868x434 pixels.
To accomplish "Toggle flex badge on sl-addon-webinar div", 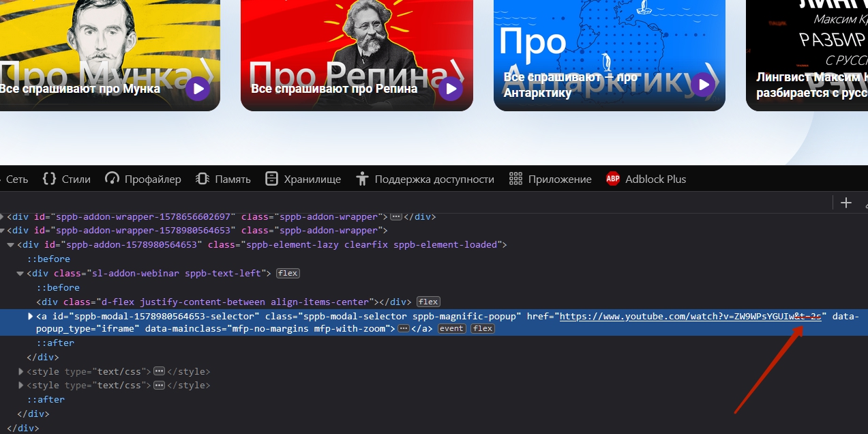I will pyautogui.click(x=287, y=274).
